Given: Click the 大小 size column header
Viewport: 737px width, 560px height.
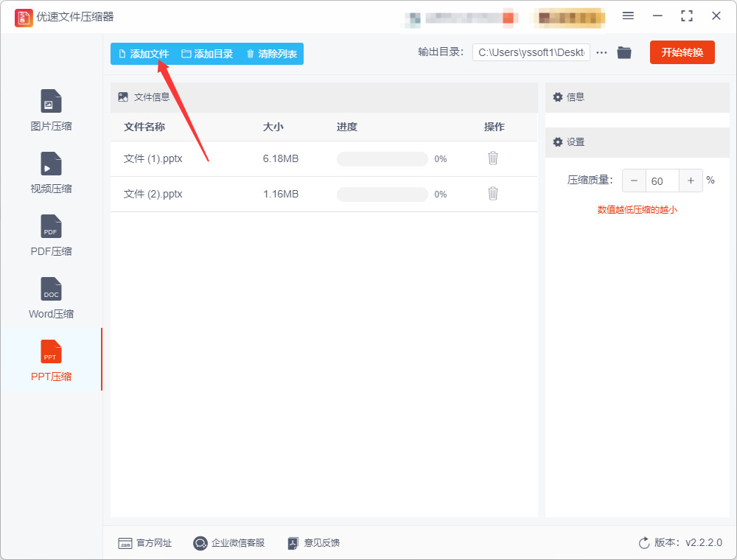Looking at the screenshot, I should tap(273, 127).
